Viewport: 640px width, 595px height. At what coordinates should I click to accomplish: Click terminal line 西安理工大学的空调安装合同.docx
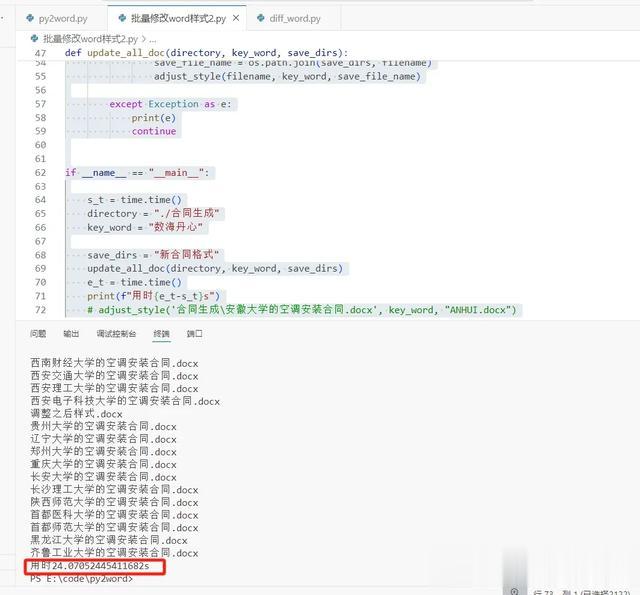114,388
